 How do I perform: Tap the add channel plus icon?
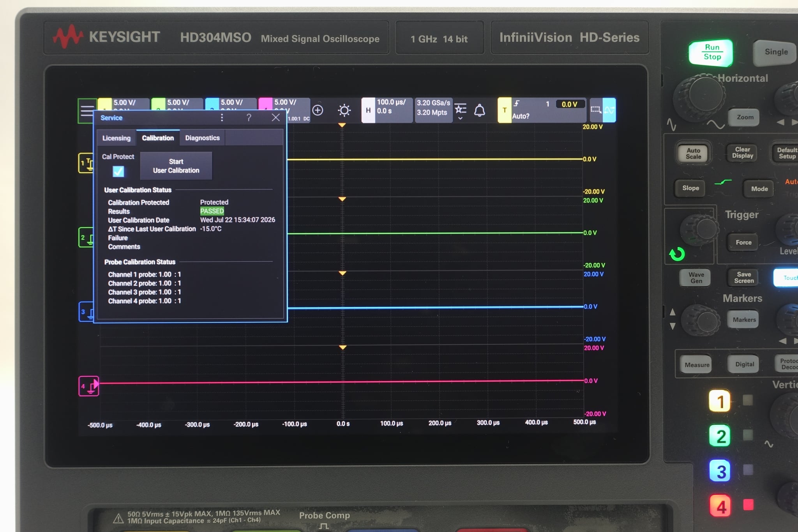click(x=318, y=110)
